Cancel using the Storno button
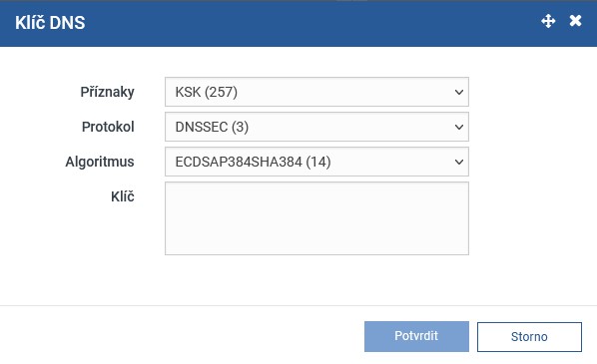The height and width of the screenshot is (364, 597). (x=529, y=337)
